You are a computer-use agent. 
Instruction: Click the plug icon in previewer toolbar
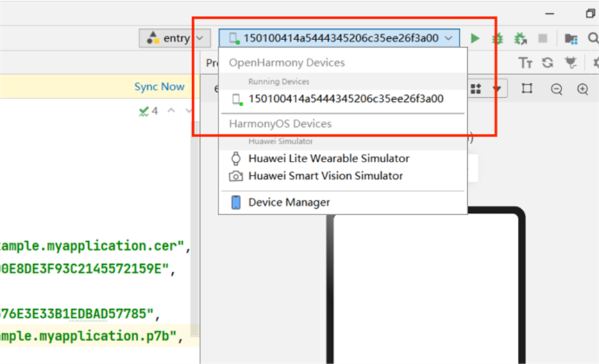tap(571, 62)
